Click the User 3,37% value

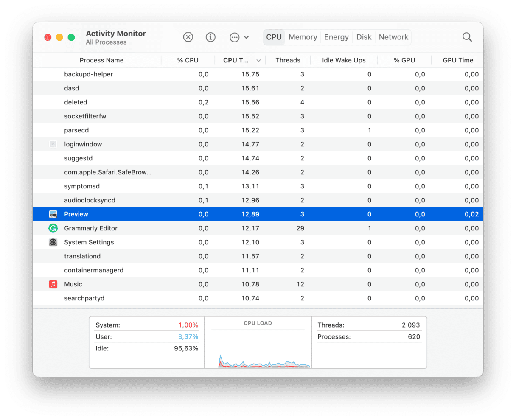(x=188, y=336)
